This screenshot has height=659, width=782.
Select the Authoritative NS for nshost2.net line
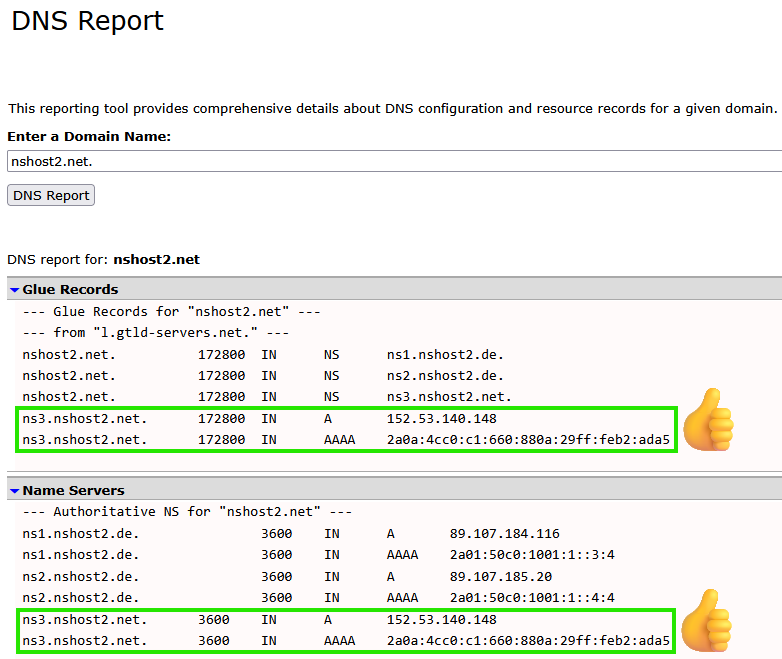[187, 512]
